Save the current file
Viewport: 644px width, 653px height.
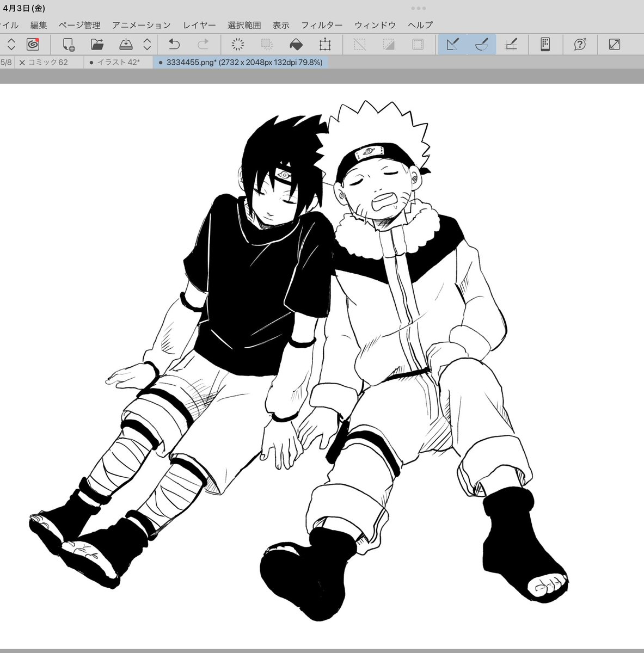click(126, 44)
